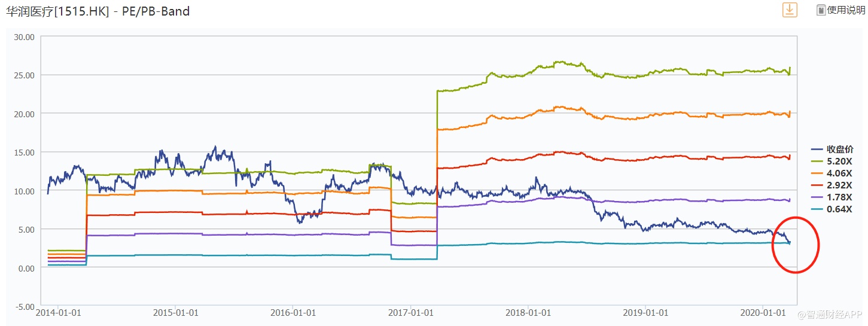Click the 2017-01-01 x-axis date label
Image resolution: width=868 pixels, height=326 pixels.
click(409, 313)
